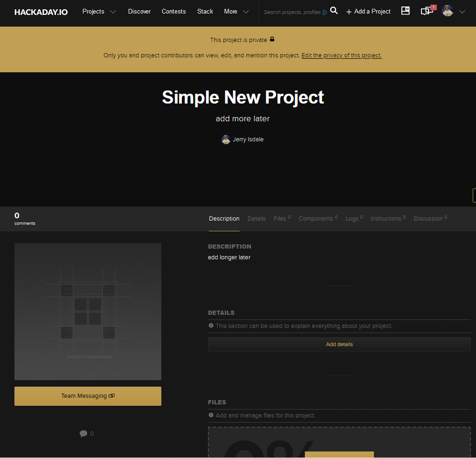Expand the Projects menu chevron
The image size is (476, 458).
coord(113,12)
